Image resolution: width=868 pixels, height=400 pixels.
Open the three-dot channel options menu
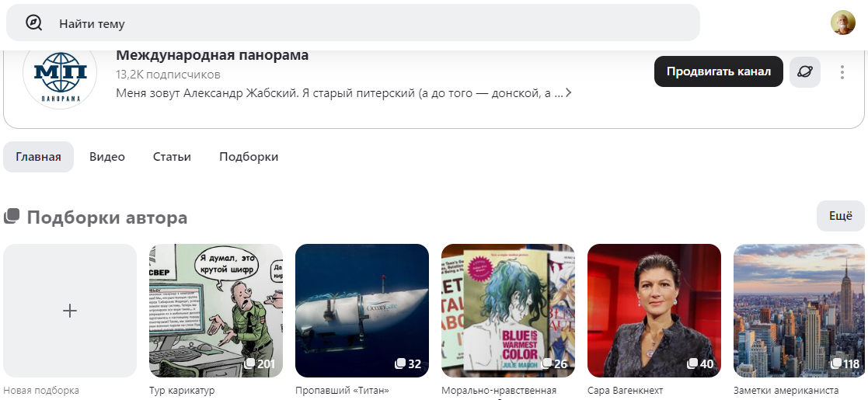click(842, 72)
